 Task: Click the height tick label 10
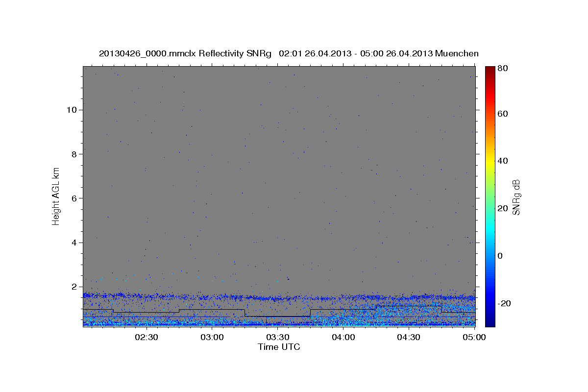(72, 110)
